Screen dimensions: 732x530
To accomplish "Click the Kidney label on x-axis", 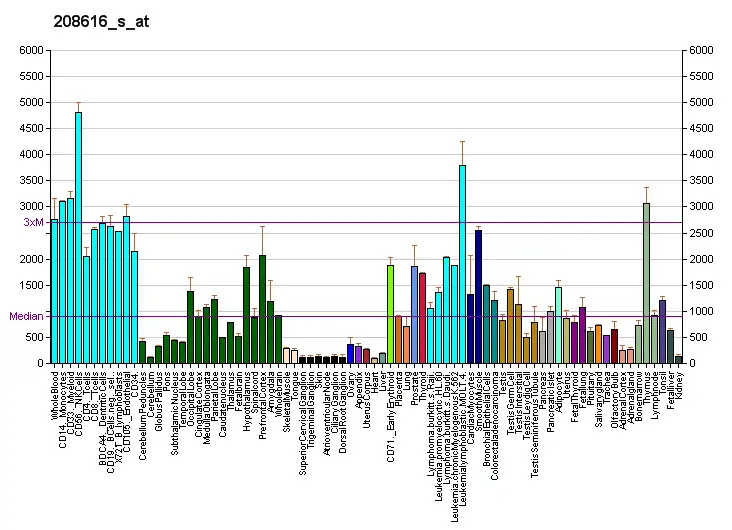I will click(x=680, y=385).
